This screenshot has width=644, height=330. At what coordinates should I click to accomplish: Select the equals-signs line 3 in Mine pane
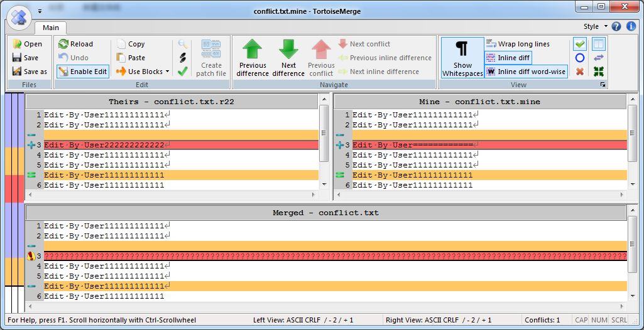489,145
